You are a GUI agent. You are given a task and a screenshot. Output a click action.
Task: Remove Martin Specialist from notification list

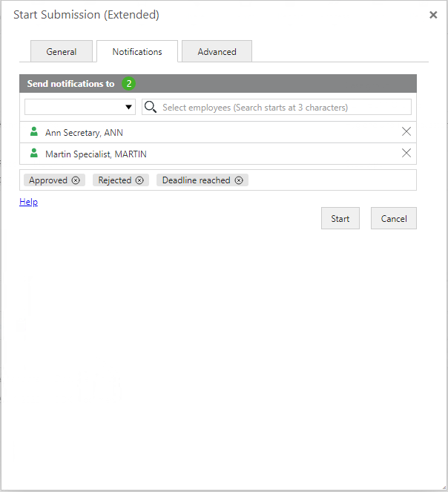point(406,154)
